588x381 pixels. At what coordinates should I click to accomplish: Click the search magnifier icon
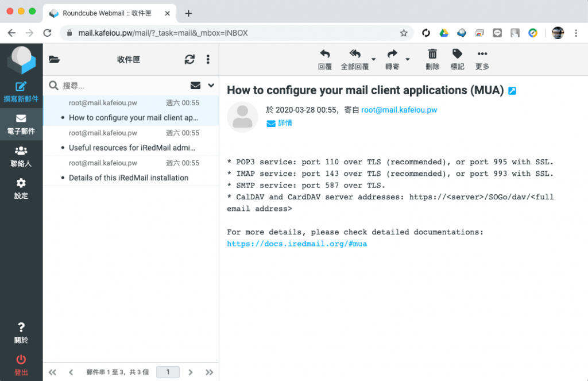[x=53, y=86]
